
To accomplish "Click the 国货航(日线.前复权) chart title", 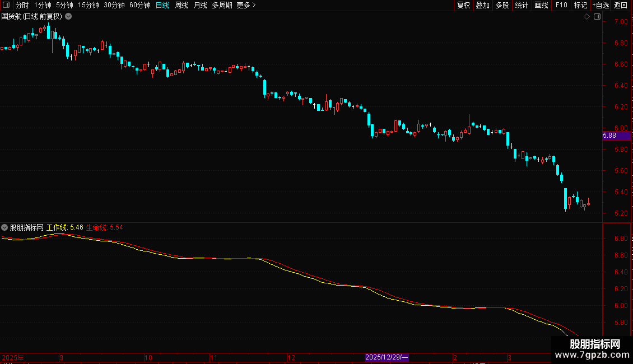I will pyautogui.click(x=32, y=17).
